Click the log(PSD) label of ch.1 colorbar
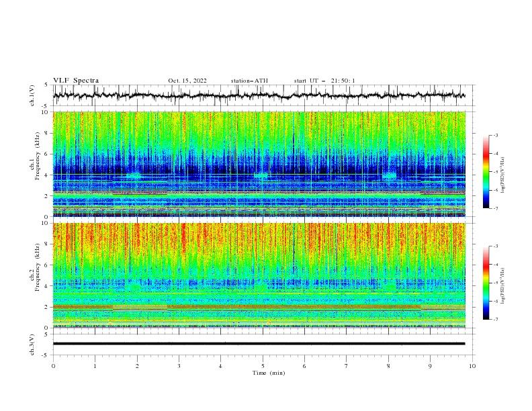Screen dimensions: 532x411 point(504,175)
